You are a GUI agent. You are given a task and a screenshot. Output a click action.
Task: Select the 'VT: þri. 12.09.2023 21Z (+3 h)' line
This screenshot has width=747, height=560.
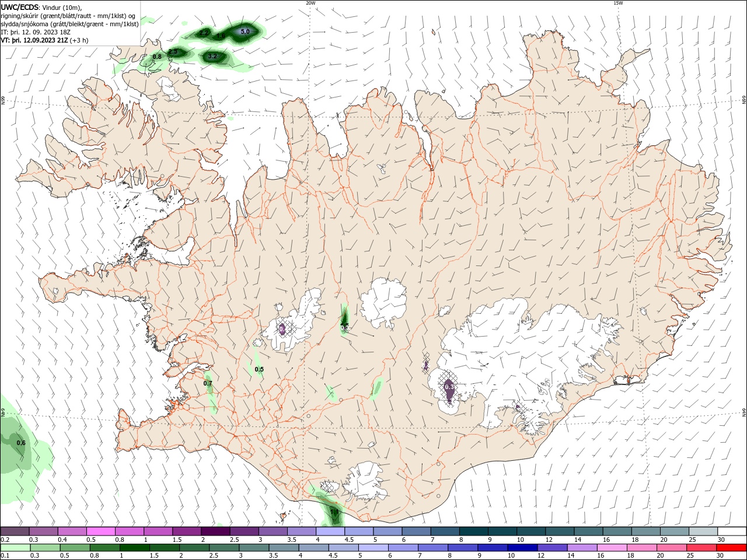point(45,40)
